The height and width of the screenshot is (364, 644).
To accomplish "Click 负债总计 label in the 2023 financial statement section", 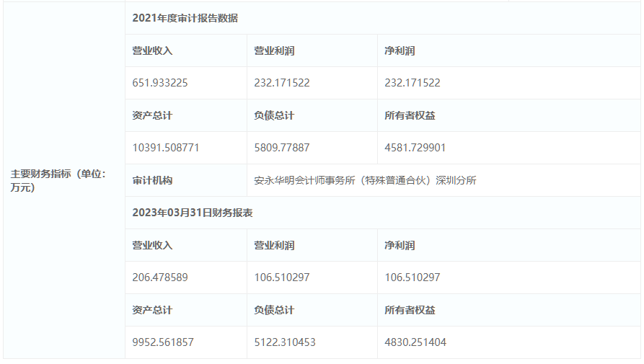I will click(x=274, y=310).
